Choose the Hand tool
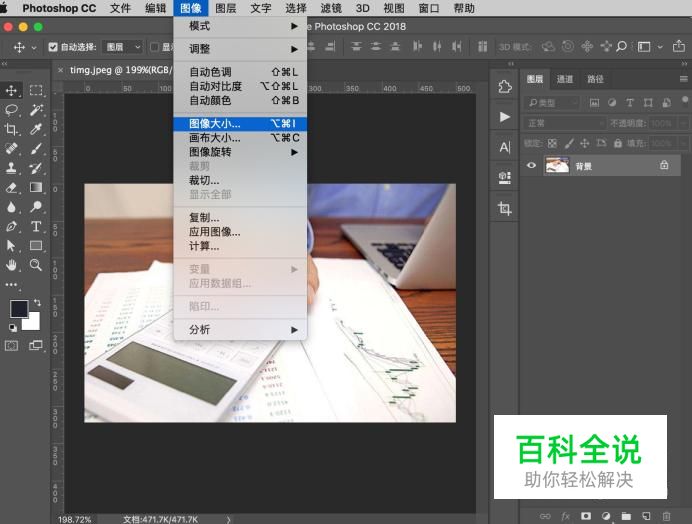This screenshot has height=524, width=692. click(x=12, y=265)
